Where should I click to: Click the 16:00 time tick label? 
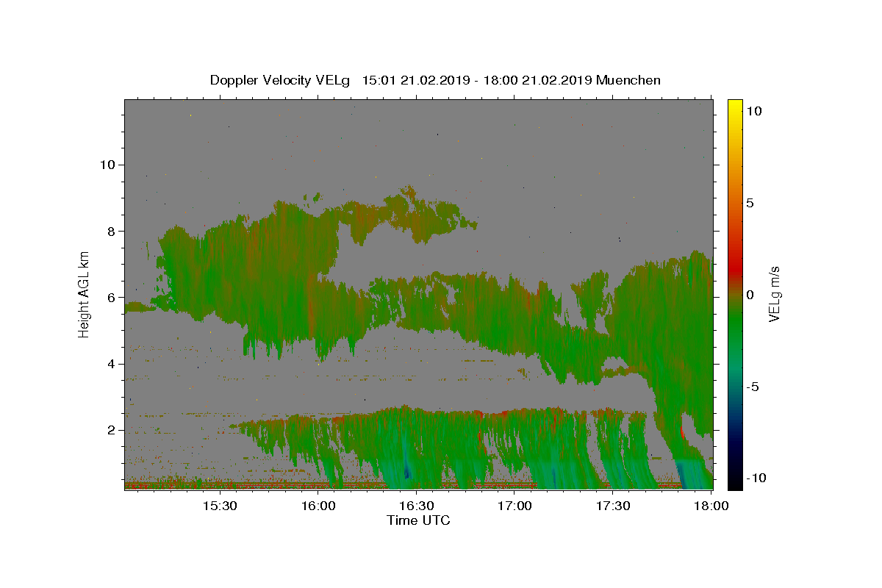click(x=318, y=506)
